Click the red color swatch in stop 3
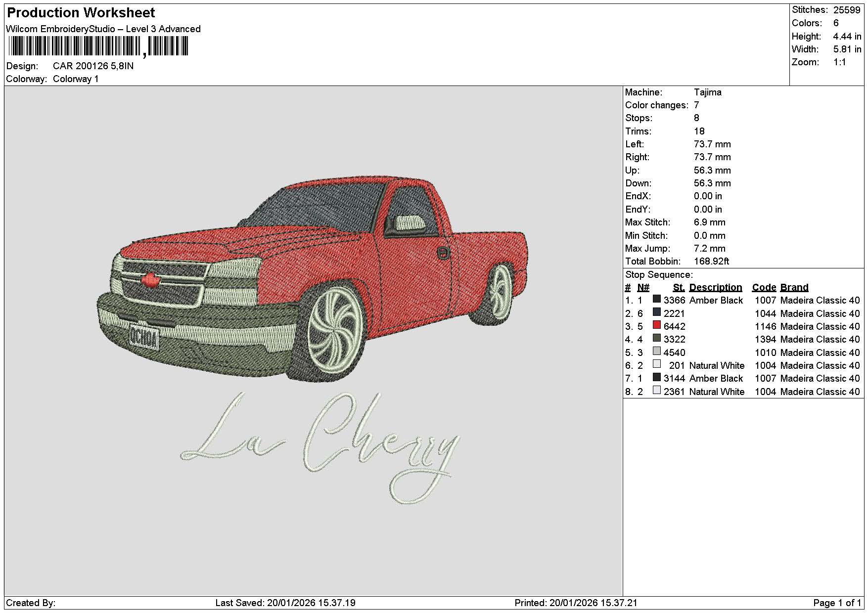 coord(657,325)
